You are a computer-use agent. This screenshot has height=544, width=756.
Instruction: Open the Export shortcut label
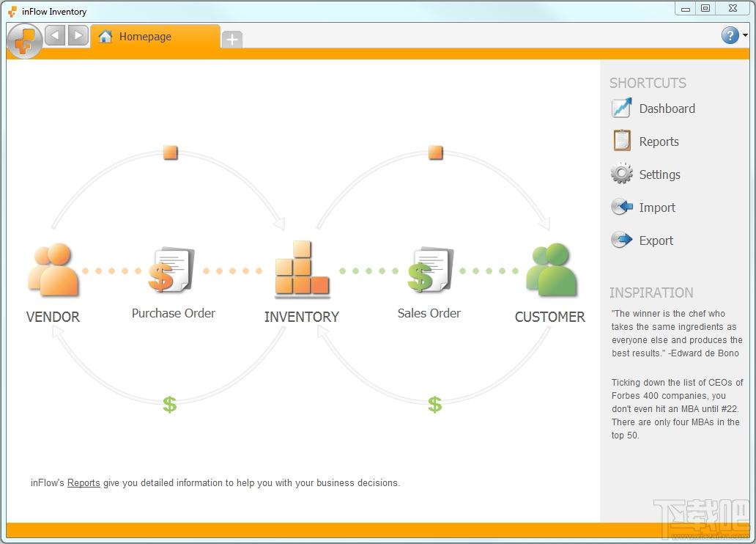coord(656,240)
